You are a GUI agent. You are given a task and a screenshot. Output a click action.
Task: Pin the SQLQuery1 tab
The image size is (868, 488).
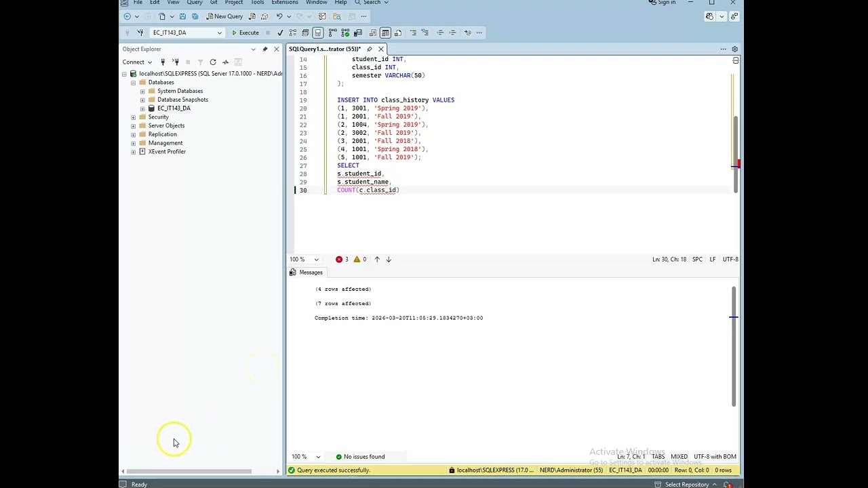370,49
